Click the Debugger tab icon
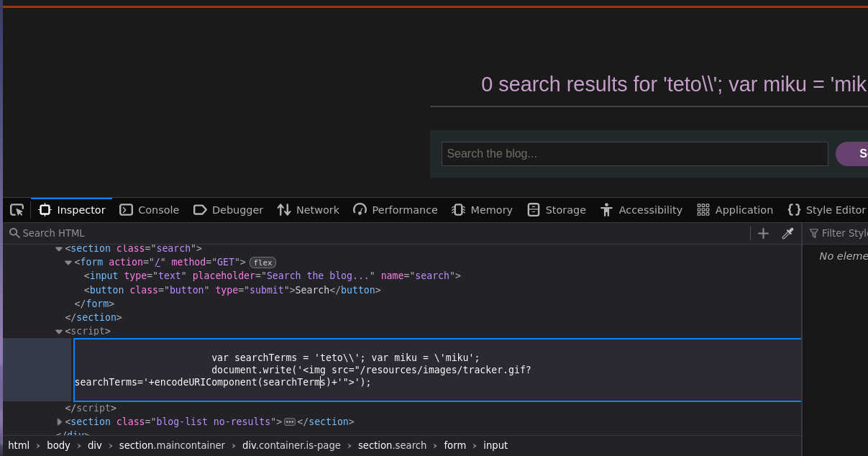868x456 pixels. pos(200,210)
